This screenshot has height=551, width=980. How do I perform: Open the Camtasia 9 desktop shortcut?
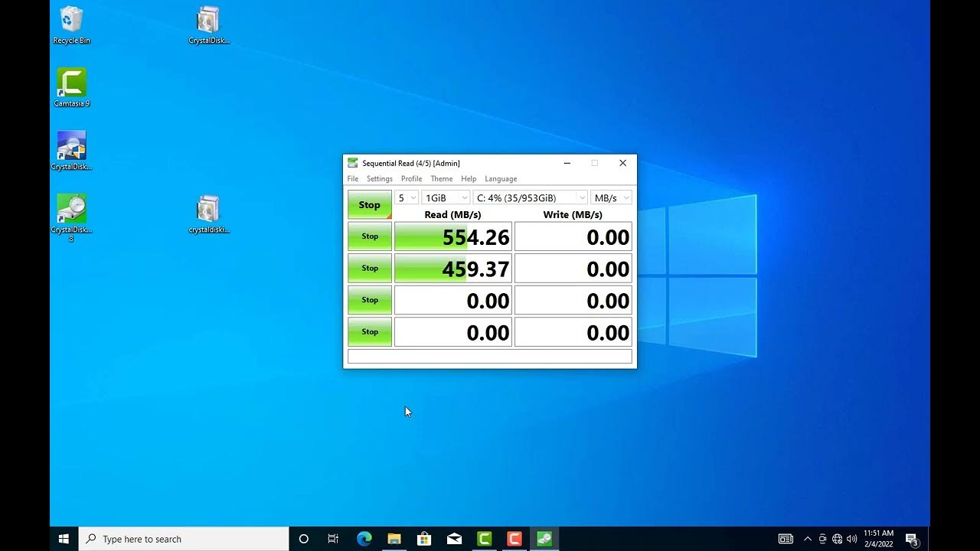tap(71, 87)
